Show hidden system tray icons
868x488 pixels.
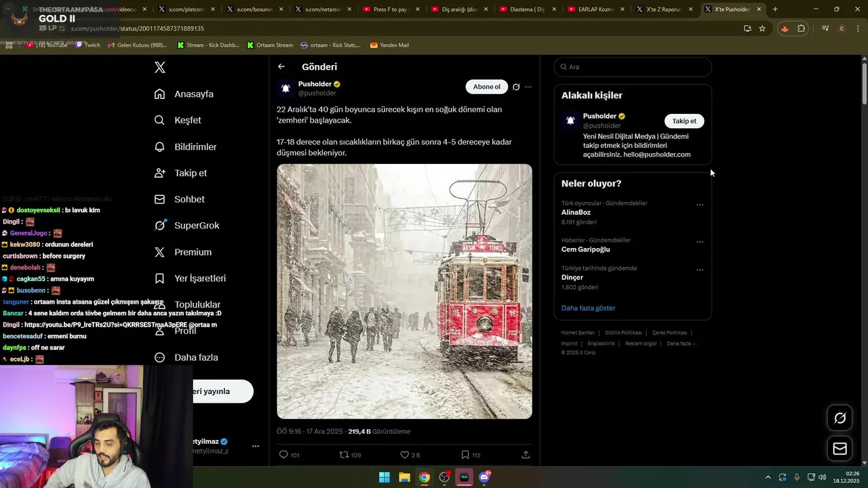[768, 477]
